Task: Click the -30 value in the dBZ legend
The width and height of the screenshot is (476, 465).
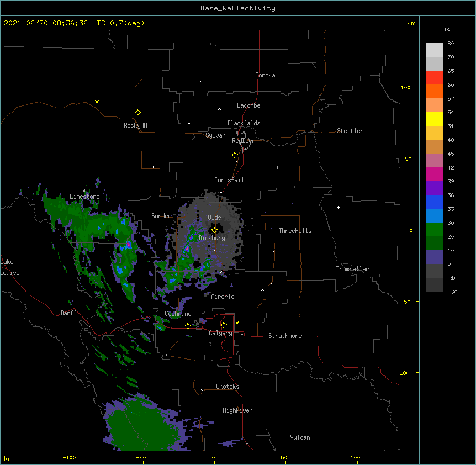Action: point(452,292)
